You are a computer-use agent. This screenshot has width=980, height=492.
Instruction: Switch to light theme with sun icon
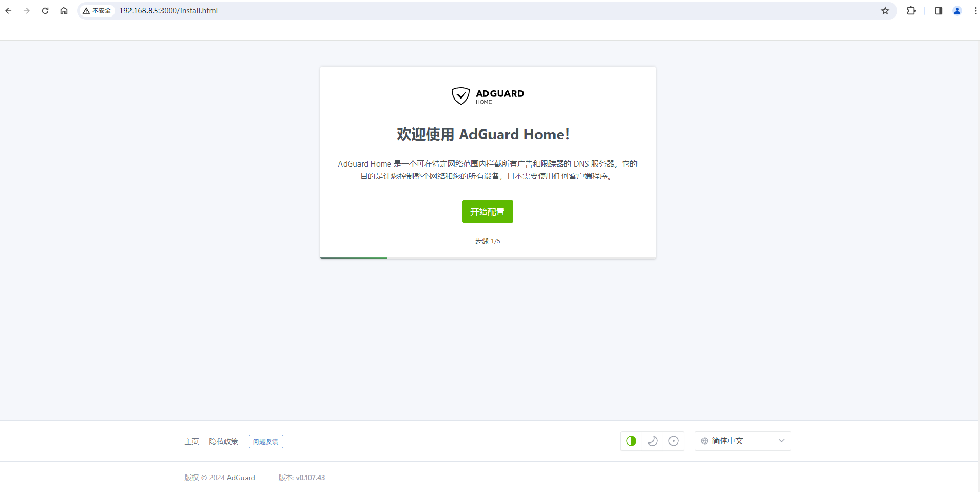[674, 441]
